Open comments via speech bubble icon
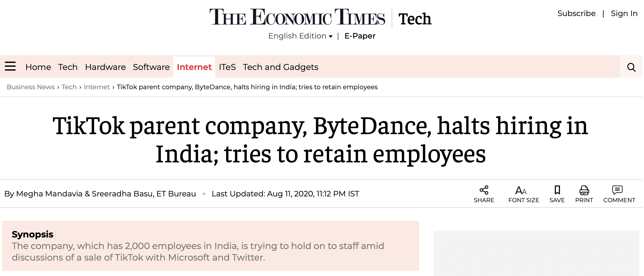 point(617,190)
